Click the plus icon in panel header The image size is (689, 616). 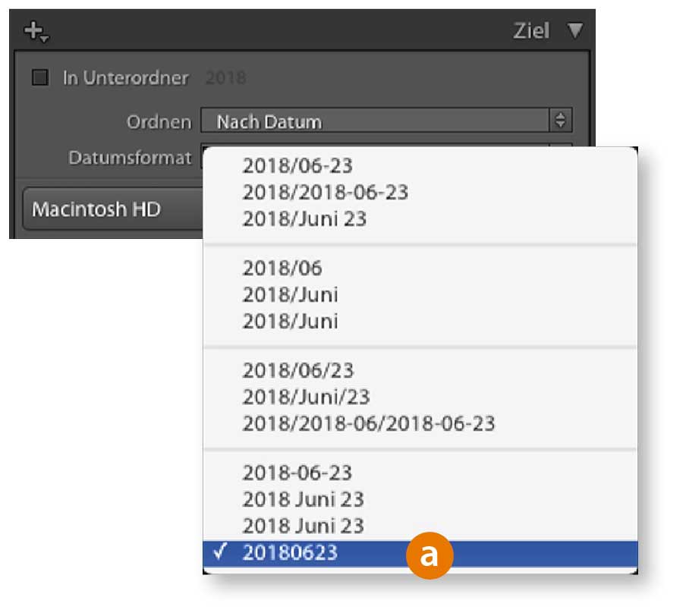click(x=35, y=31)
